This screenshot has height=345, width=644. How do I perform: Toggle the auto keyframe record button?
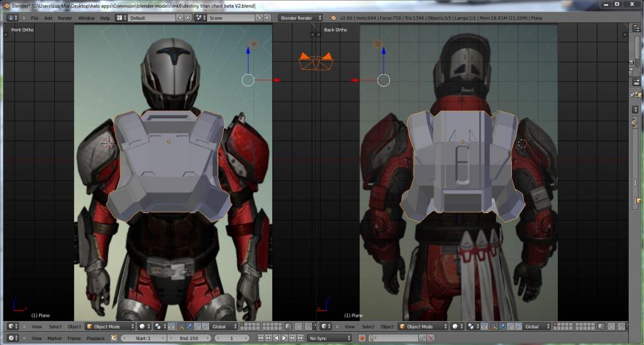(x=362, y=338)
